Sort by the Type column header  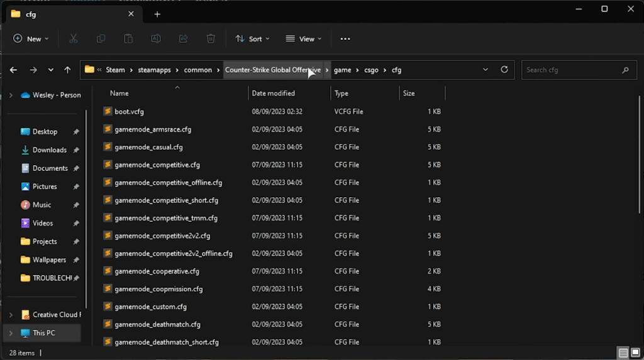(x=341, y=94)
